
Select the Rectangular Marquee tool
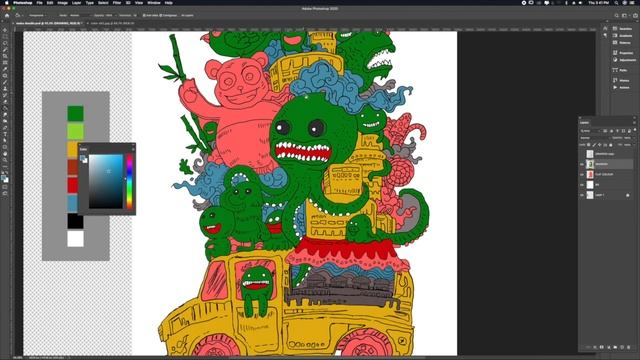coord(5,36)
